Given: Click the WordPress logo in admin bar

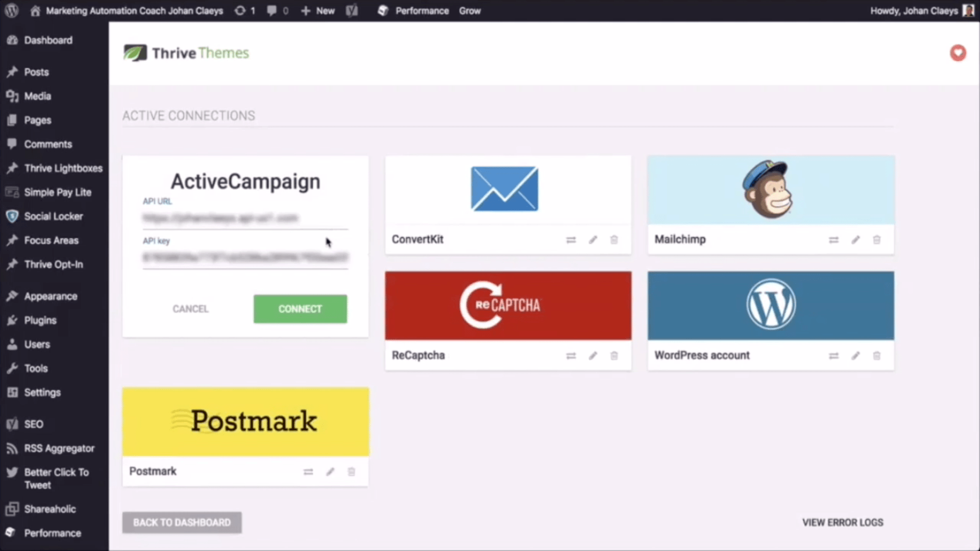Looking at the screenshot, I should pos(11,11).
